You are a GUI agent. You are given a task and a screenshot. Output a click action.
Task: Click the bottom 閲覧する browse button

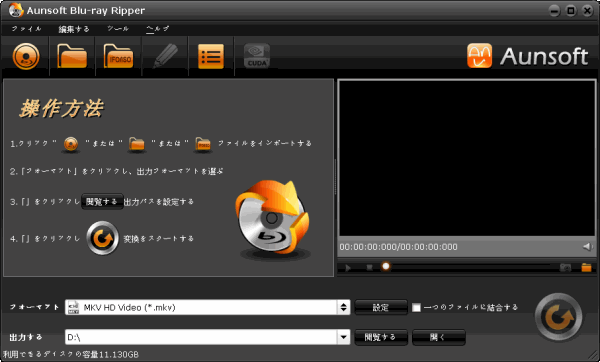pos(381,337)
